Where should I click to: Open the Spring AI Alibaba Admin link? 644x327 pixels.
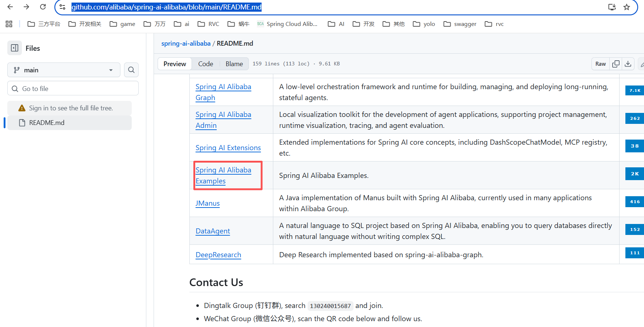coord(223,120)
